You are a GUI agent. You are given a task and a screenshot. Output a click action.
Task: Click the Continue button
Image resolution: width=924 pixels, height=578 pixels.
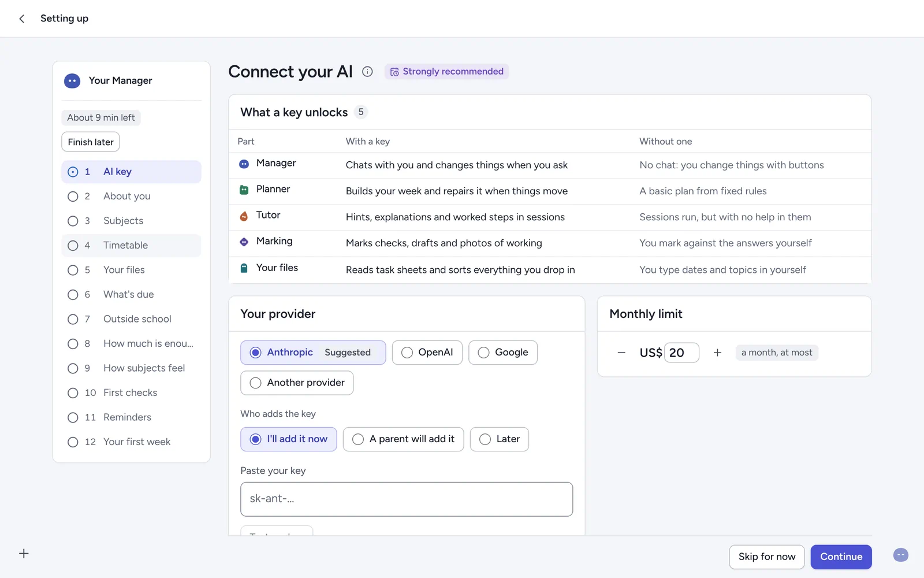pos(841,557)
